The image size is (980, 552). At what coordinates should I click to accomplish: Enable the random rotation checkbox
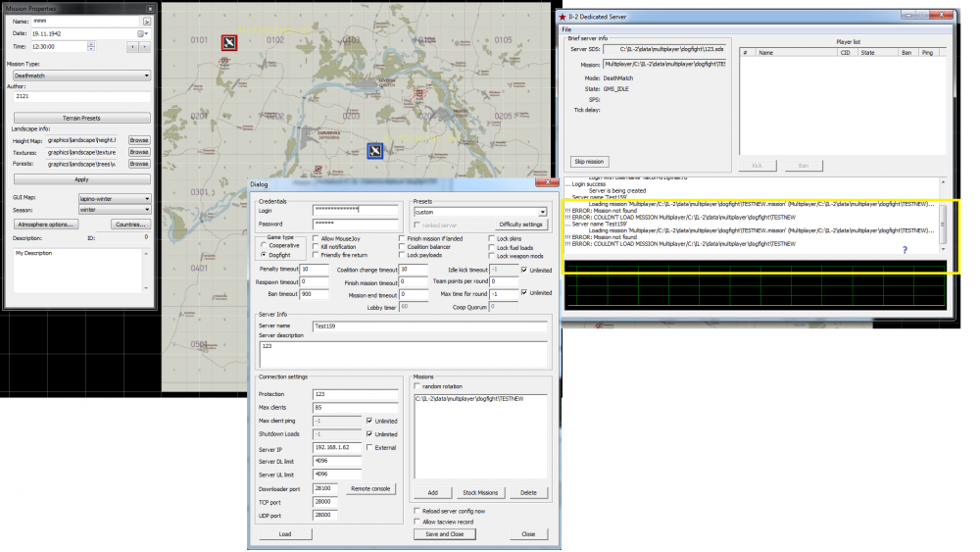[x=418, y=385]
